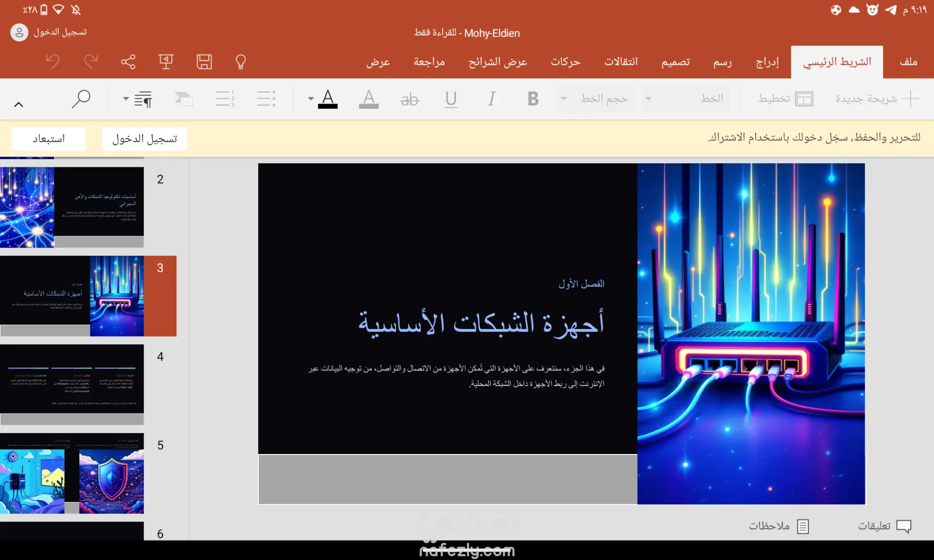Dismiss banner with استبعاد button

click(x=49, y=139)
